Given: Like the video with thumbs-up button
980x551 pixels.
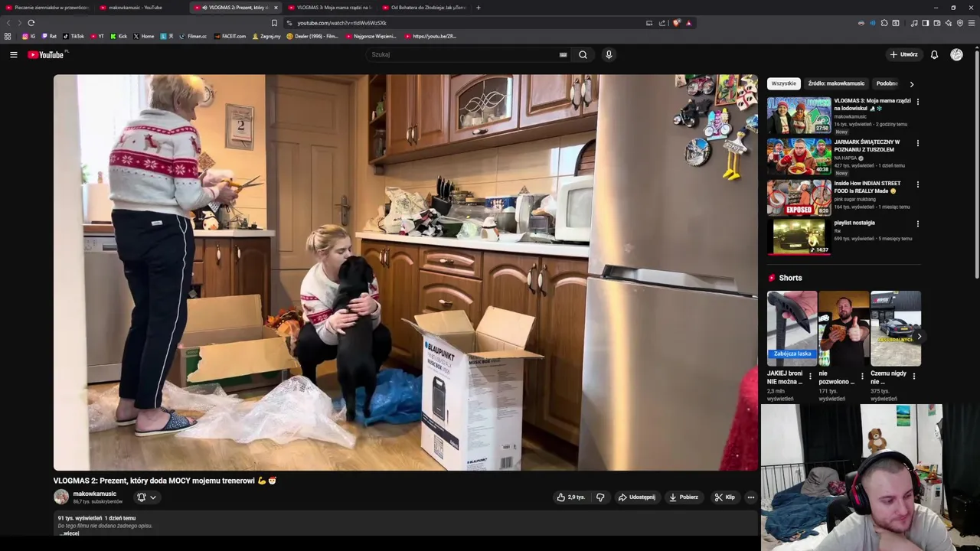Looking at the screenshot, I should (x=570, y=497).
